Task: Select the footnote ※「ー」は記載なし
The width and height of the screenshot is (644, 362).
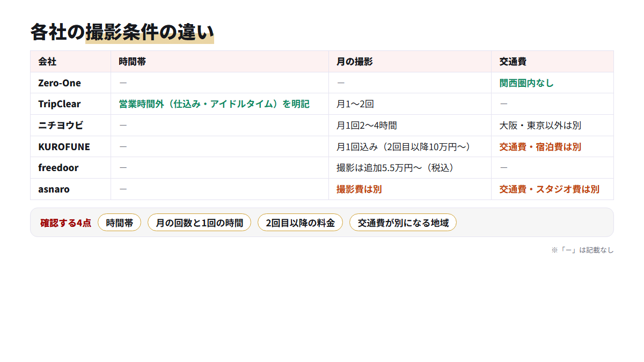Action: (x=582, y=250)
